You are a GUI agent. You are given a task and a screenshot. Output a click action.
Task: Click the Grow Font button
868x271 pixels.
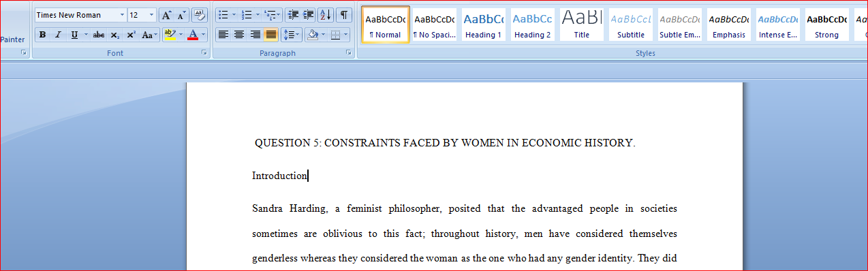click(x=166, y=15)
